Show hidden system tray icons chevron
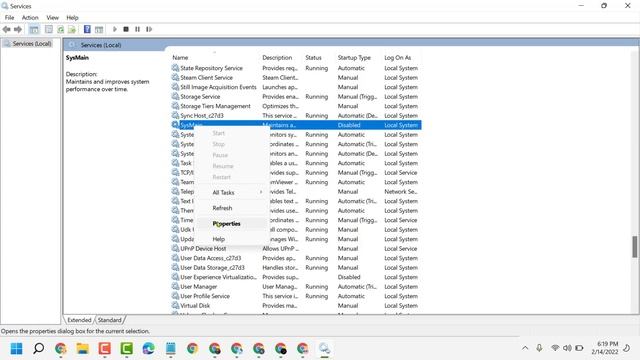This screenshot has width=640, height=360. point(525,348)
